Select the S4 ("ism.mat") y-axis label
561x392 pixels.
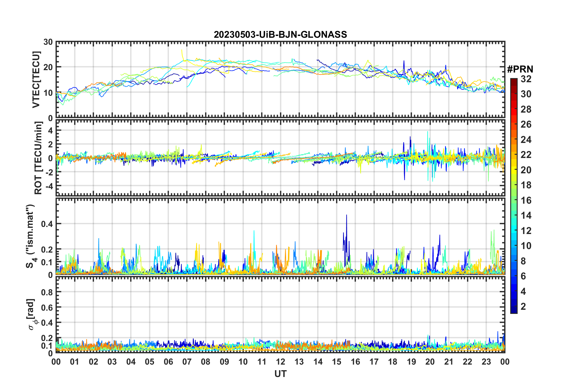pos(31,236)
